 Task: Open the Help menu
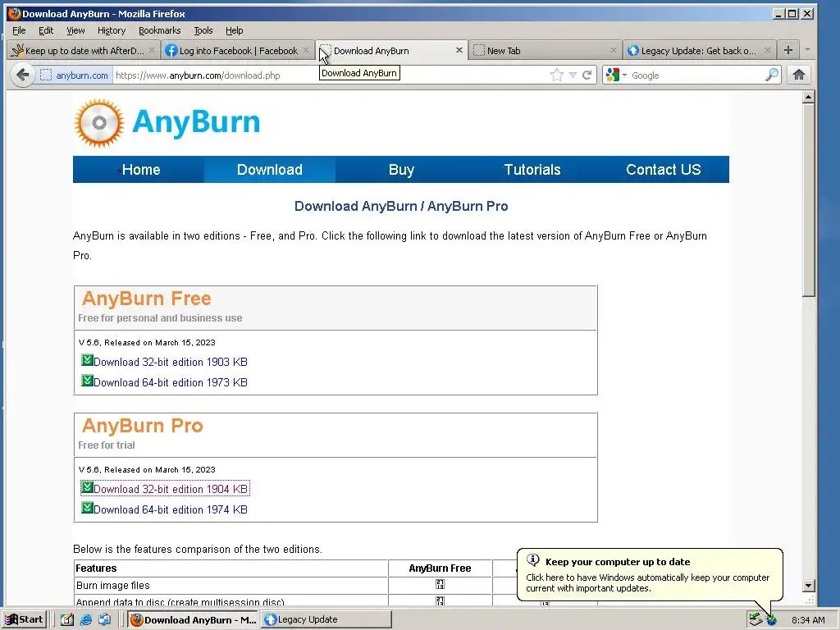coord(234,30)
